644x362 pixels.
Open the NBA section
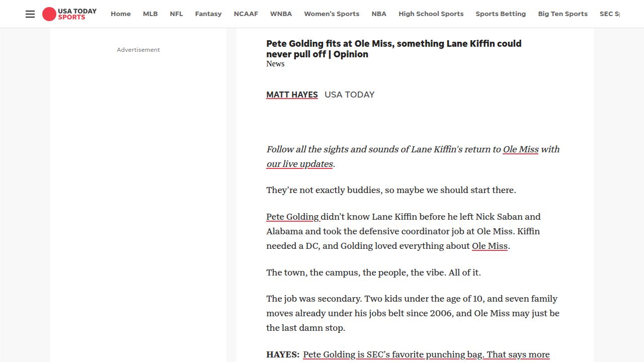tap(379, 14)
